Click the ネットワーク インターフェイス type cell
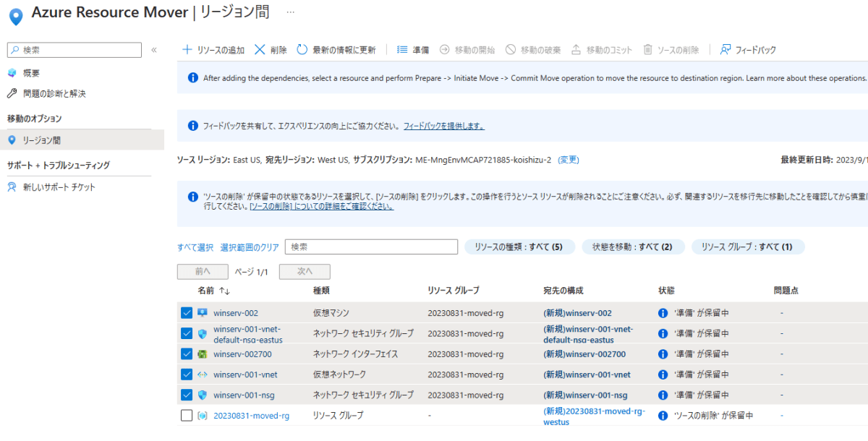Screen dimensions: 868x441 click(355, 354)
